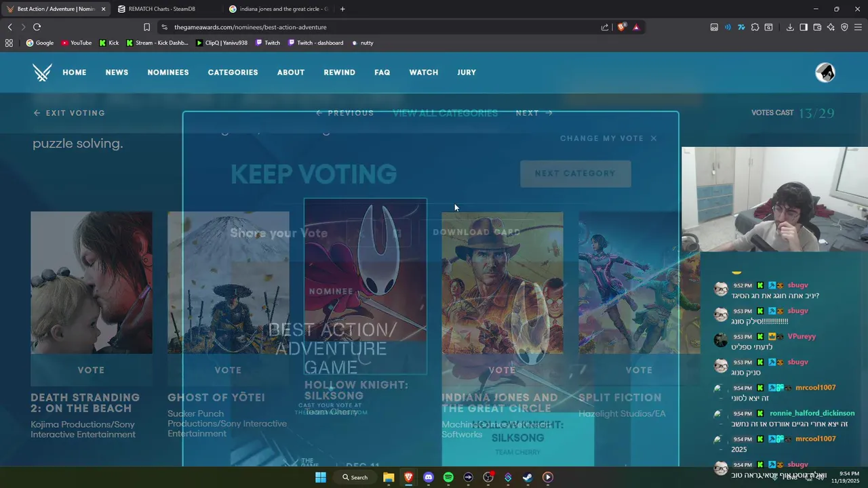Open the browser hamburger menu

point(858,27)
